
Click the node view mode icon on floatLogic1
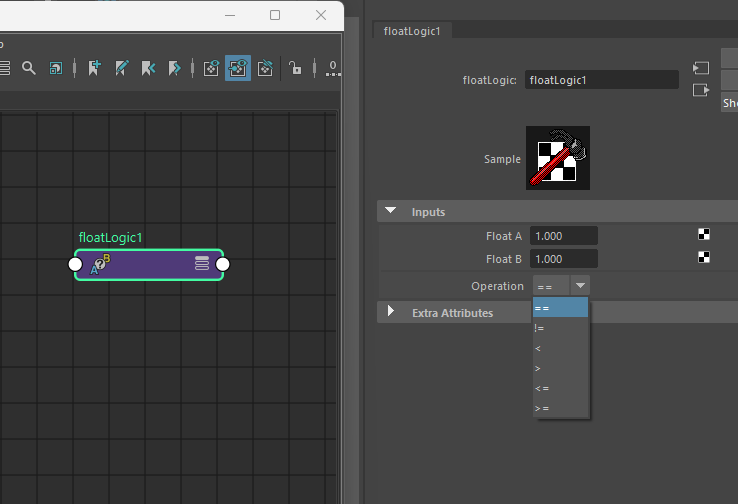tap(202, 263)
